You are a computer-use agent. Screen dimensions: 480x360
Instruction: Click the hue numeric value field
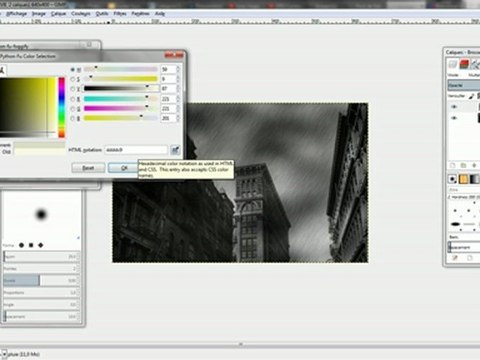(168, 69)
